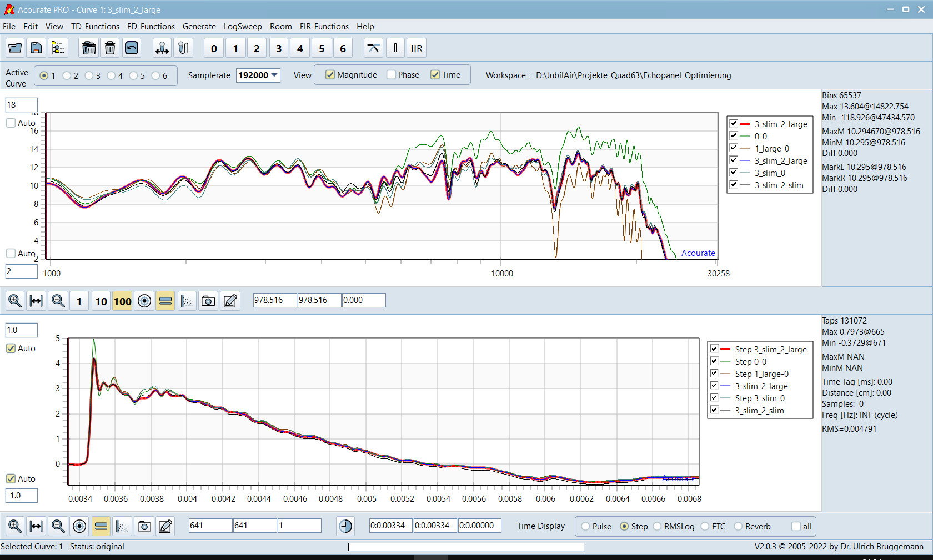Click the microphone with arrows icon

(162, 48)
